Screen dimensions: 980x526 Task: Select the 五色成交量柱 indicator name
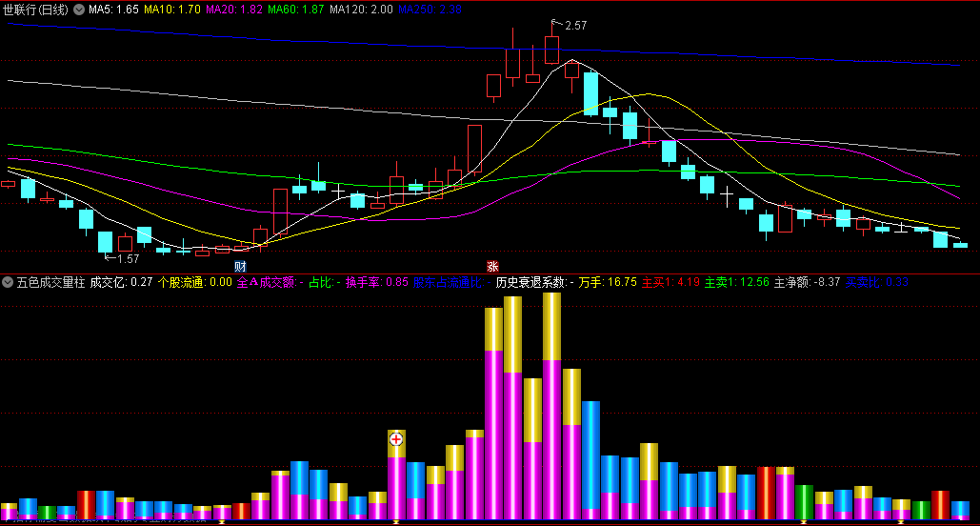pyautogui.click(x=50, y=282)
